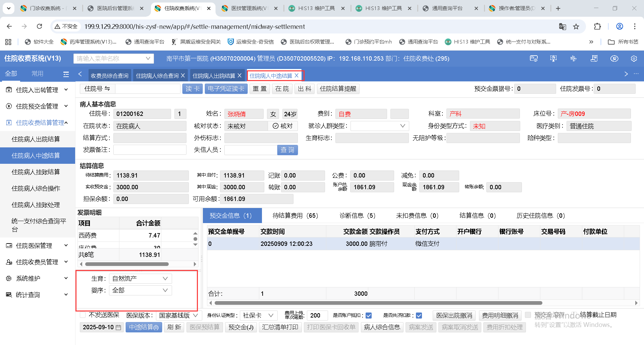The width and height of the screenshot is (644, 345).
Task: Switch sidebar to the 常用 tab
Action: 37,74
